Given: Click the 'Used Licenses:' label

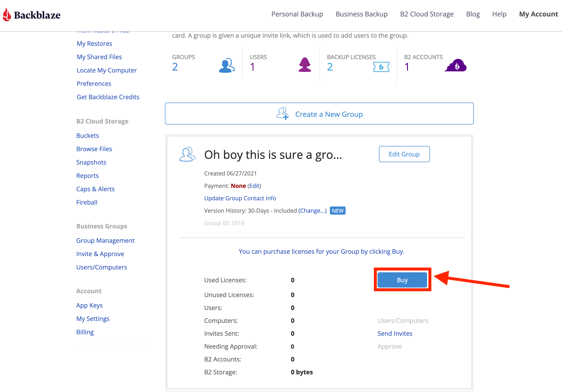Looking at the screenshot, I should pyautogui.click(x=225, y=280).
